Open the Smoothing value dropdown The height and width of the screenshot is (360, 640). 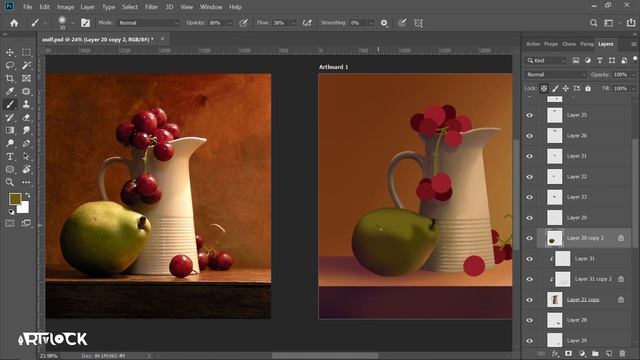coord(371,23)
